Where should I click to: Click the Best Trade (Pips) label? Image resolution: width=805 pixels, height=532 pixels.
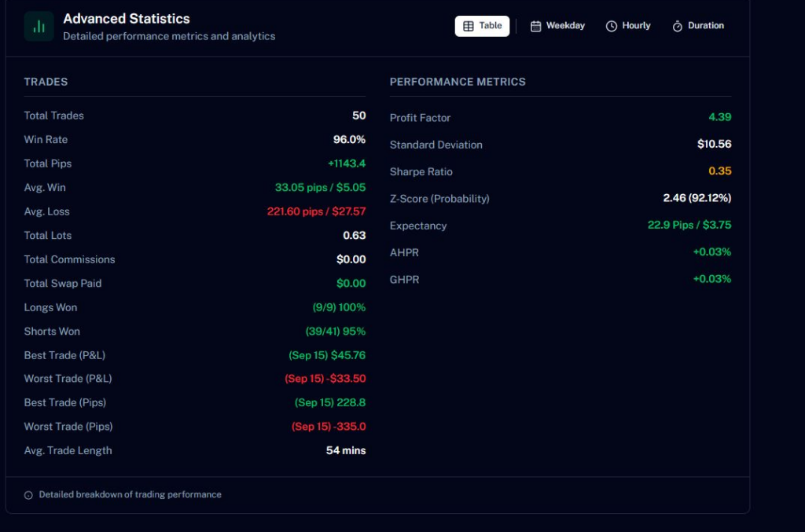(x=65, y=402)
